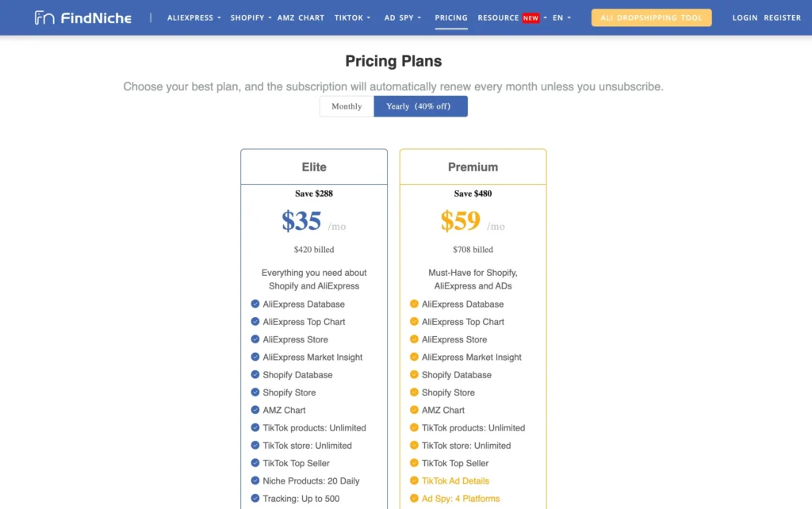This screenshot has height=509, width=812.
Task: Click the red NEW badge beside Resource
Action: [530, 17]
